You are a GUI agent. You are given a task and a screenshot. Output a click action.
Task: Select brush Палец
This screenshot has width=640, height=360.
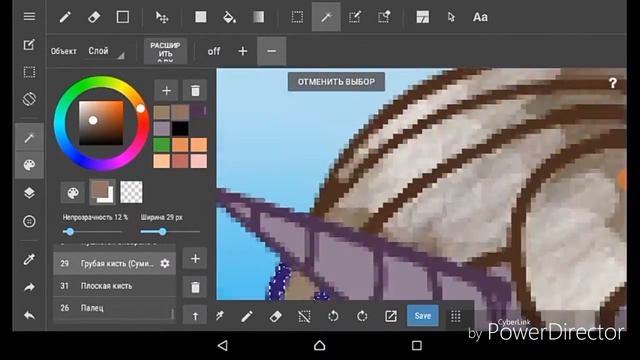pyautogui.click(x=115, y=308)
